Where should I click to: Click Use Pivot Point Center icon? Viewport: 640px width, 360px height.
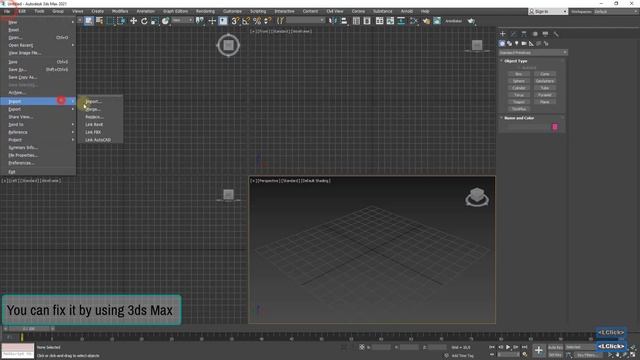click(200, 21)
